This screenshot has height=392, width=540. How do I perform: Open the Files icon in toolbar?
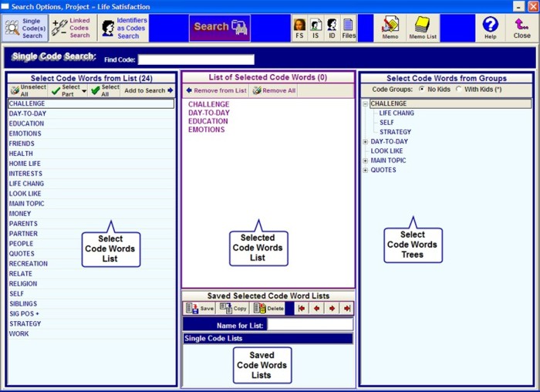click(349, 28)
